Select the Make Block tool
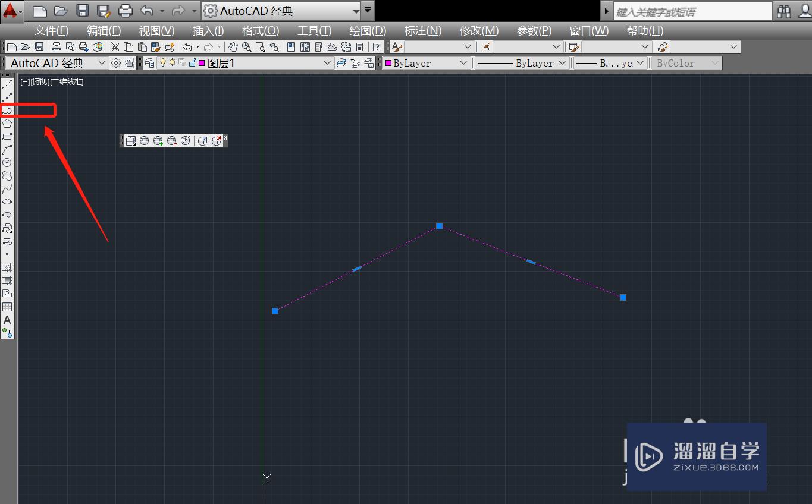 click(7, 241)
